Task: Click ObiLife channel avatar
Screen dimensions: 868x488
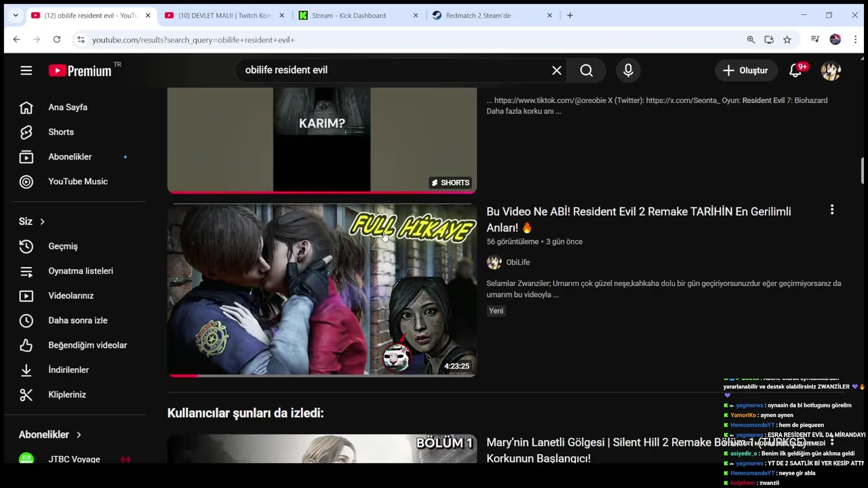Action: pyautogui.click(x=494, y=262)
